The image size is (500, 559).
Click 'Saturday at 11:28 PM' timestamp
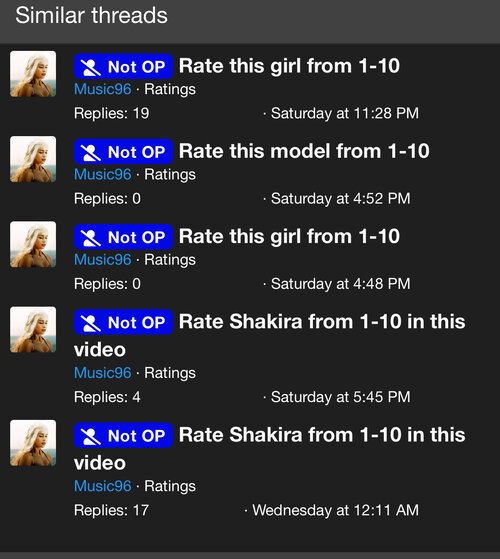click(x=345, y=113)
